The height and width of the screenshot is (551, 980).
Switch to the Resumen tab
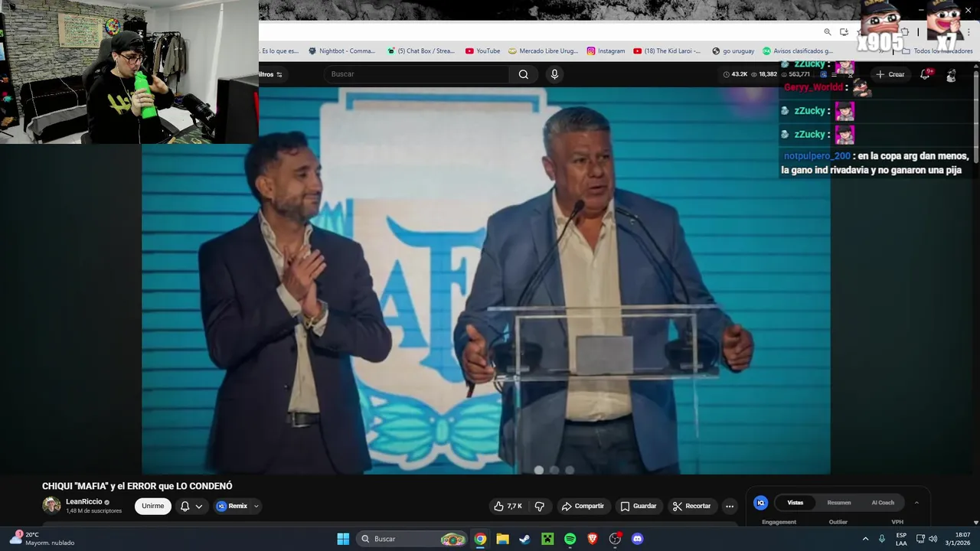click(x=838, y=503)
